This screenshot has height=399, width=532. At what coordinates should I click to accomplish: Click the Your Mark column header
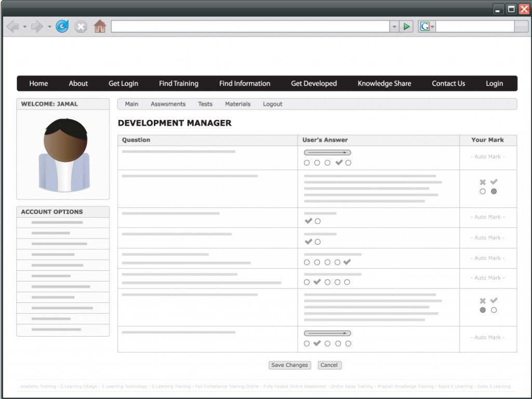pyautogui.click(x=487, y=140)
